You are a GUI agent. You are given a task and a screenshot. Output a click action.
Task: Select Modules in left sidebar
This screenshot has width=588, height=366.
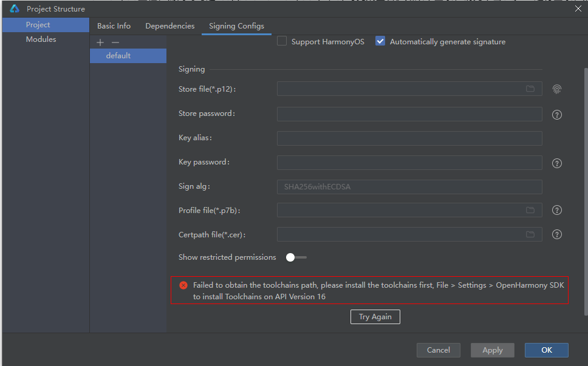click(x=46, y=39)
